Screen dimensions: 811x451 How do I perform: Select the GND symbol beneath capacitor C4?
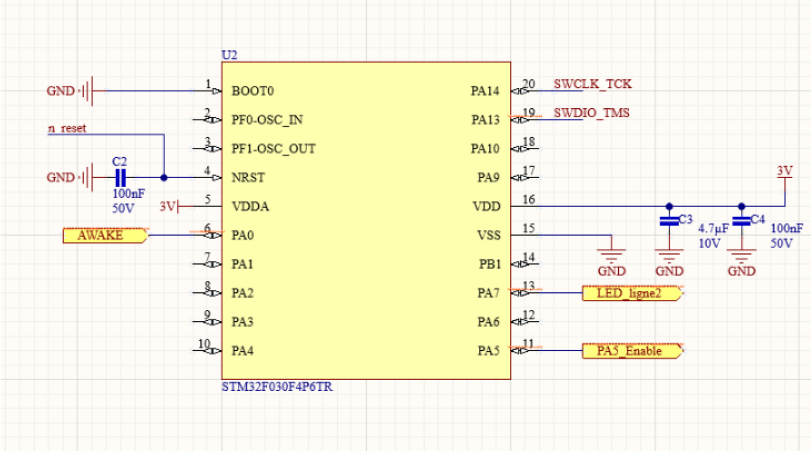pyautogui.click(x=741, y=257)
